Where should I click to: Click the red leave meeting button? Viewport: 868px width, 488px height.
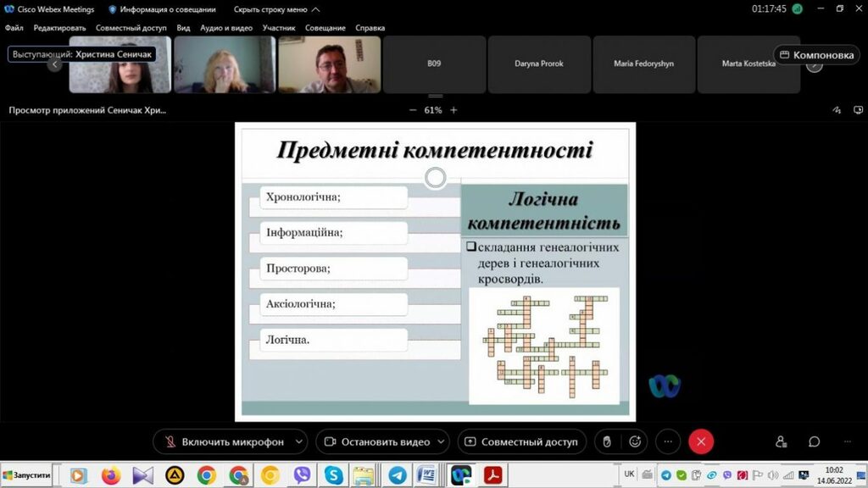point(701,441)
